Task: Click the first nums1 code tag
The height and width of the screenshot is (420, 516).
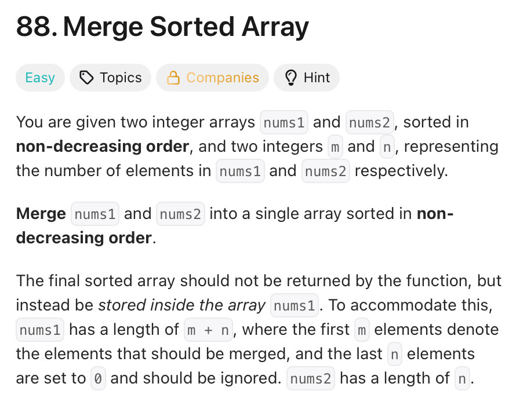Action: point(284,122)
